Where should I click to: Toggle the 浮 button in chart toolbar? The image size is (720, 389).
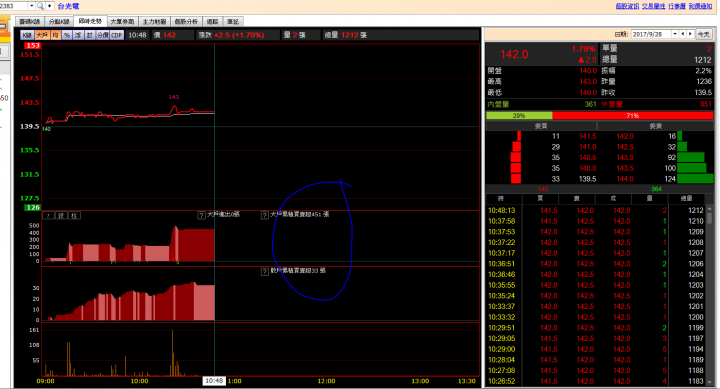(78, 35)
